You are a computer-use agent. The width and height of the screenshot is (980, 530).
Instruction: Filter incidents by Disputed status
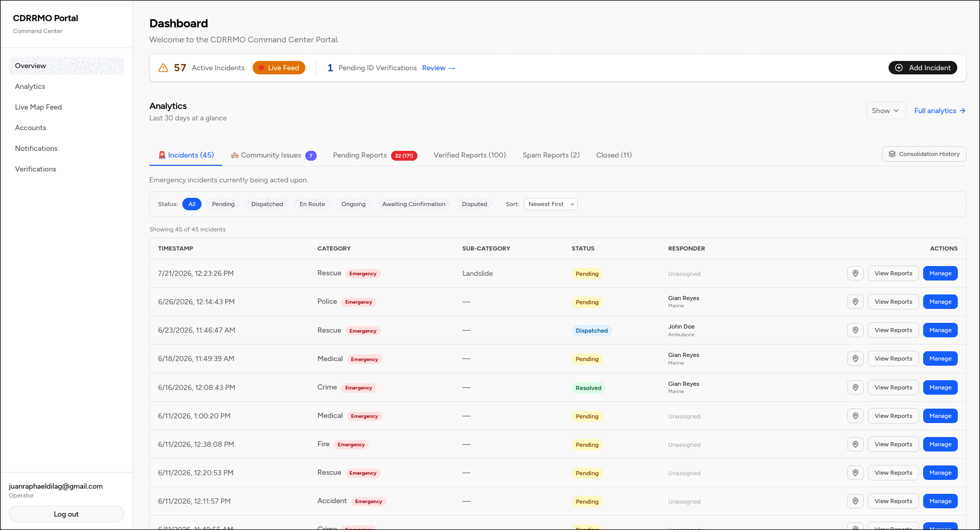(474, 204)
